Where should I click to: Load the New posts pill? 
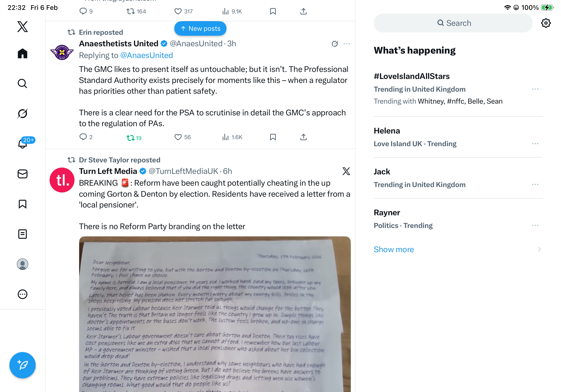200,29
